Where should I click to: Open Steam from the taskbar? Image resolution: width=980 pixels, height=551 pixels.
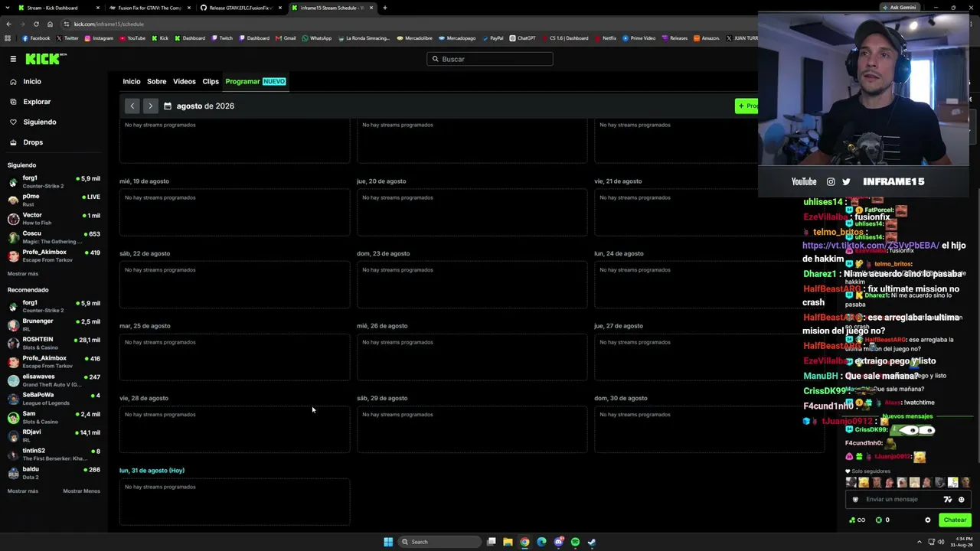pyautogui.click(x=592, y=542)
